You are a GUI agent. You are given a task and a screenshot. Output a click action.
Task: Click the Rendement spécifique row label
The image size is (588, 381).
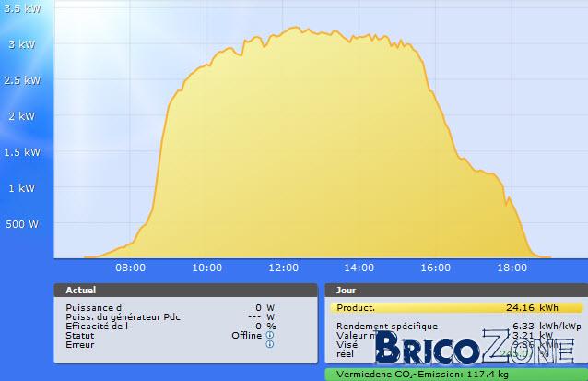click(x=387, y=327)
